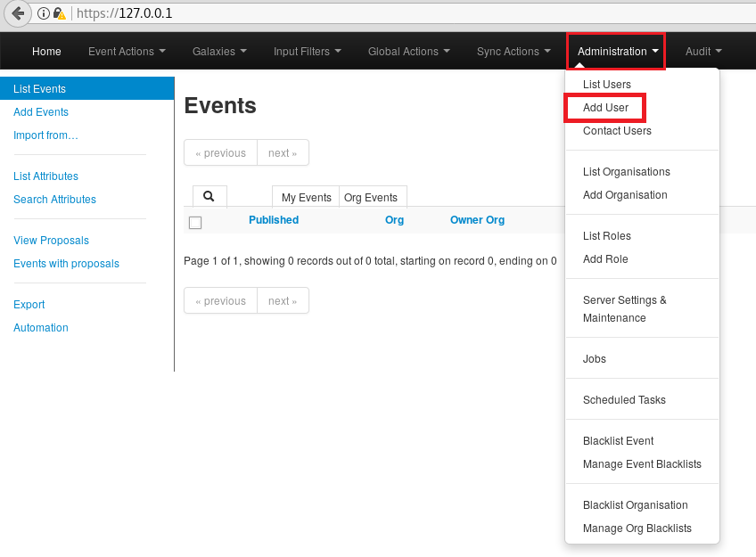Click the insecure connection padlock warning icon

59,13
